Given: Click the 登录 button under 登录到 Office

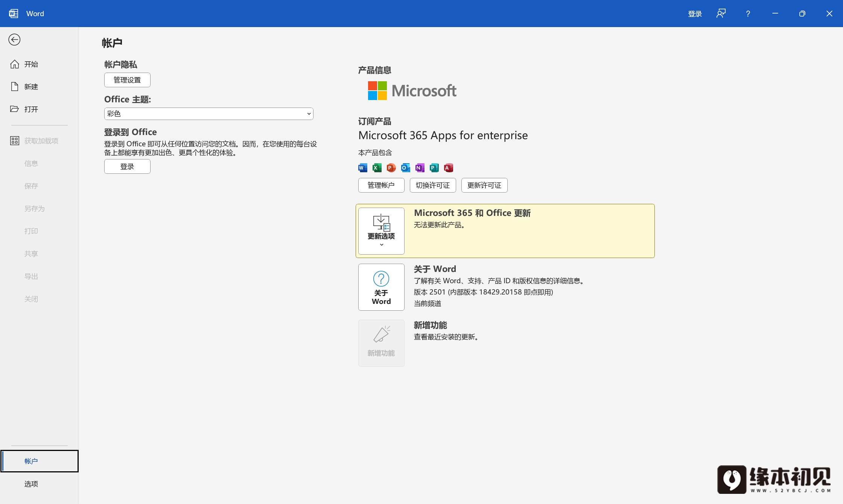Looking at the screenshot, I should click(x=127, y=166).
